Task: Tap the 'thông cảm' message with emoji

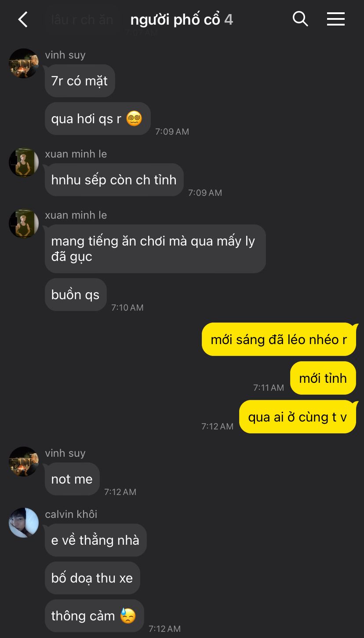Action: click(x=95, y=616)
